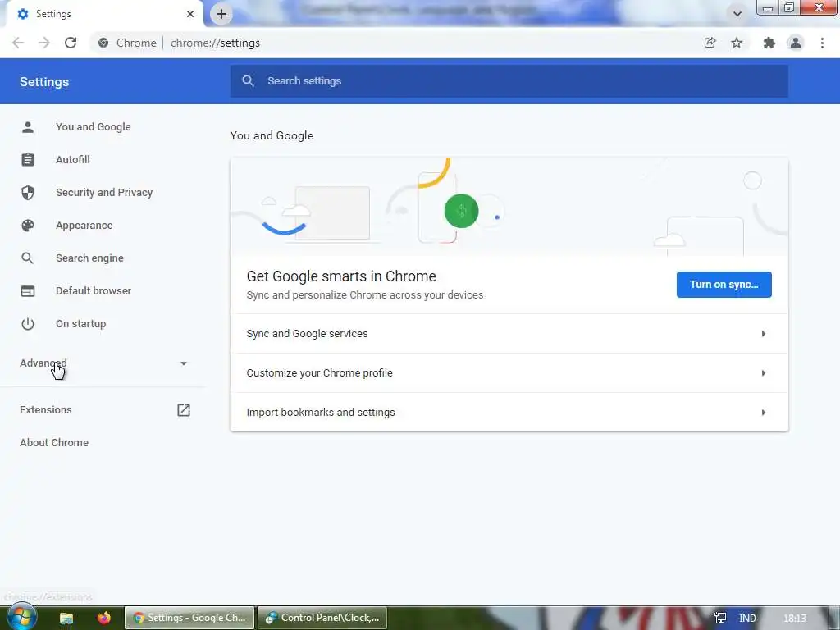Screen dimensions: 840x630
Task: Click arrow beside Sync and Google services
Action: click(x=764, y=334)
